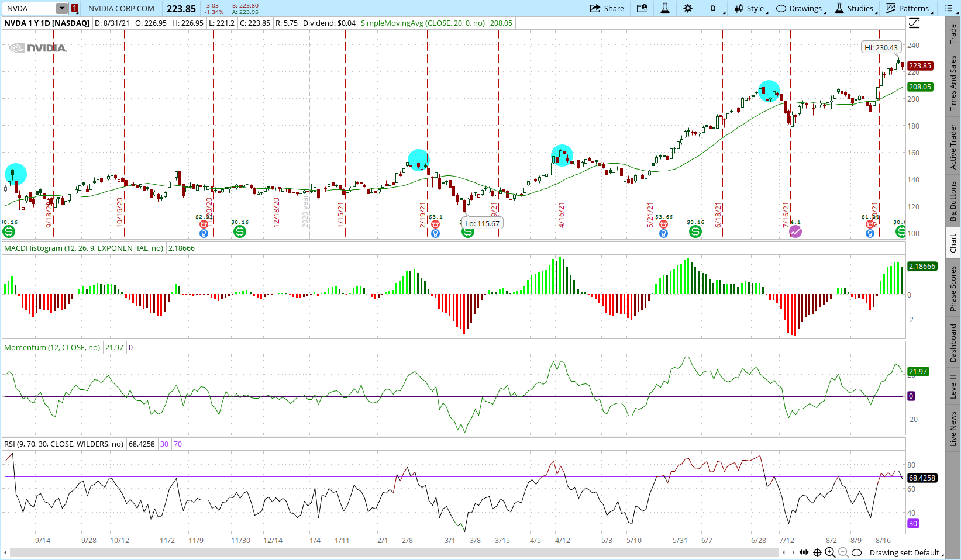
Task: Click the Share icon in the toolbar
Action: (x=607, y=8)
